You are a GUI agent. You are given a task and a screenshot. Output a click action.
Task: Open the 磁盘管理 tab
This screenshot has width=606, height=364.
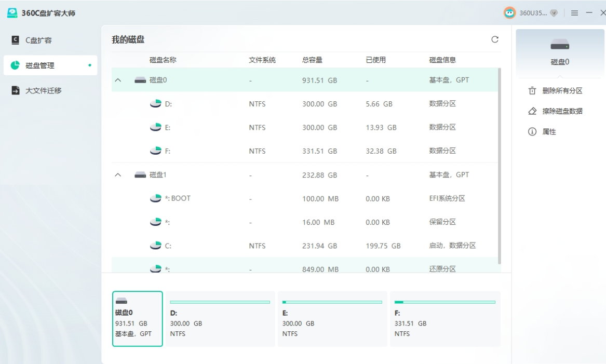pyautogui.click(x=50, y=65)
